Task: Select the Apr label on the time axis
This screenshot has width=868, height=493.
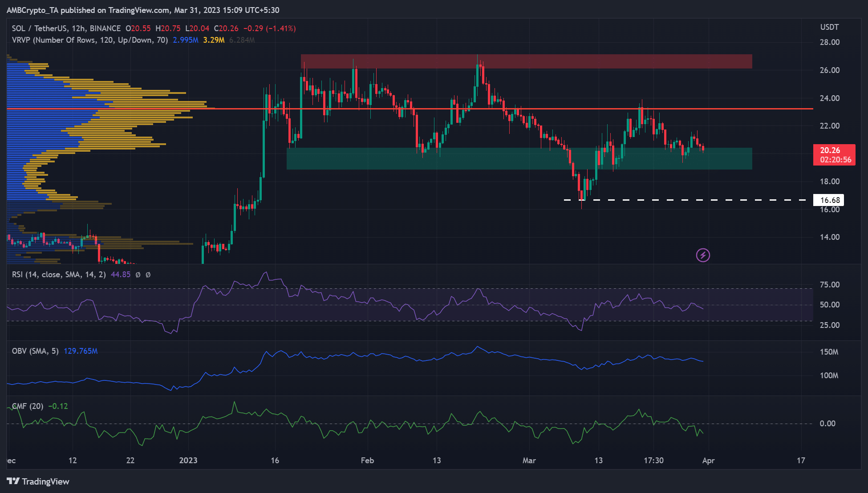Action: pyautogui.click(x=709, y=461)
